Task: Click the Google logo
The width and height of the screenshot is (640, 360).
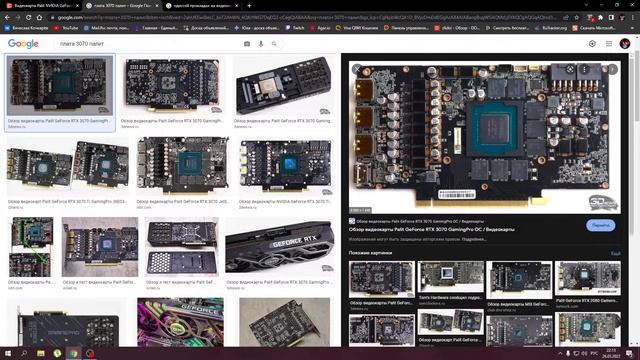Action: tap(23, 44)
